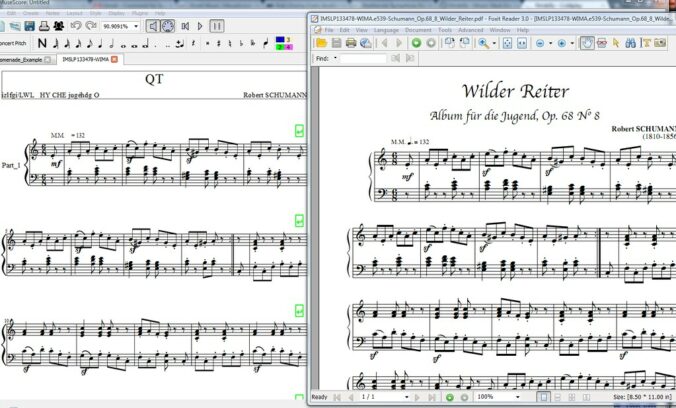Expand zoom in options arrow in Foxit
Viewport: 676px width, 408px height.
tap(572, 43)
